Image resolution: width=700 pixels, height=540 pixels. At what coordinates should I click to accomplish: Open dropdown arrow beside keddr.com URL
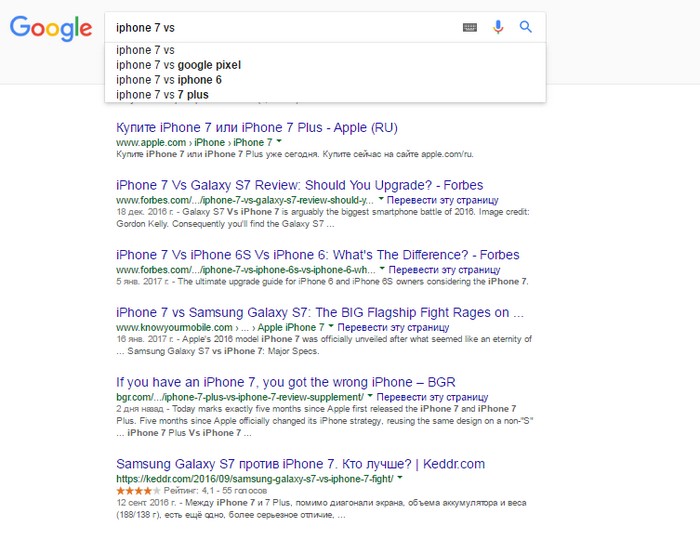click(371, 479)
